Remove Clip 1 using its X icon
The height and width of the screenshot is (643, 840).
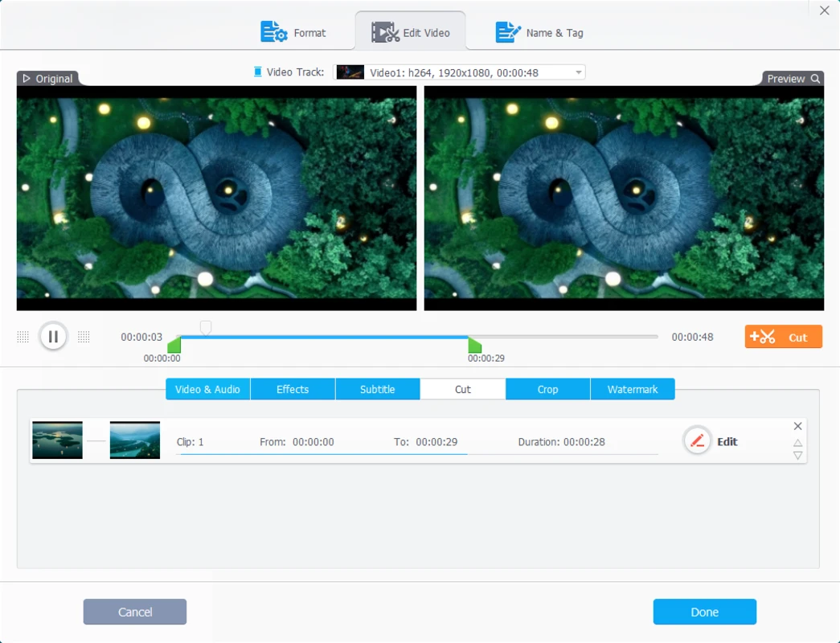797,425
